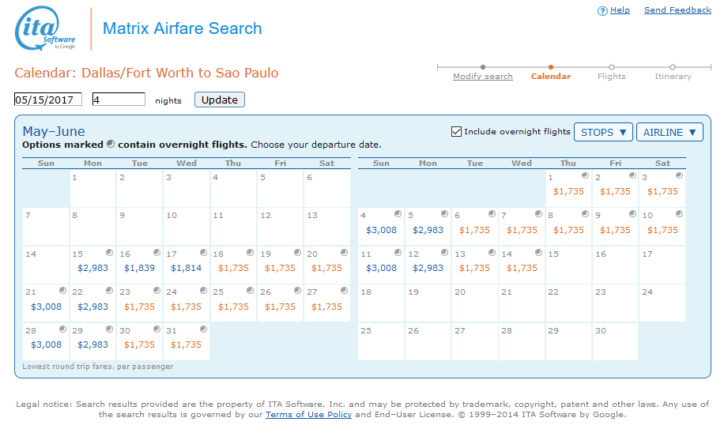Click the Update button
The image size is (728, 448).
coord(220,100)
